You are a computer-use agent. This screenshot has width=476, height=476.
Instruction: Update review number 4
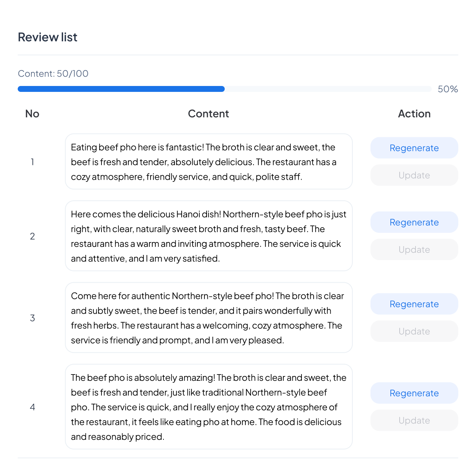tap(414, 420)
